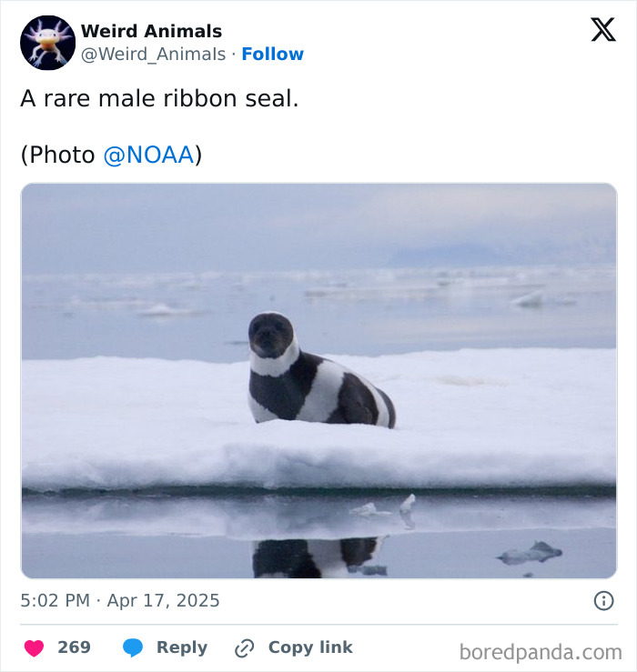Open the X logo link
Viewport: 637px width, 672px height.
(603, 30)
